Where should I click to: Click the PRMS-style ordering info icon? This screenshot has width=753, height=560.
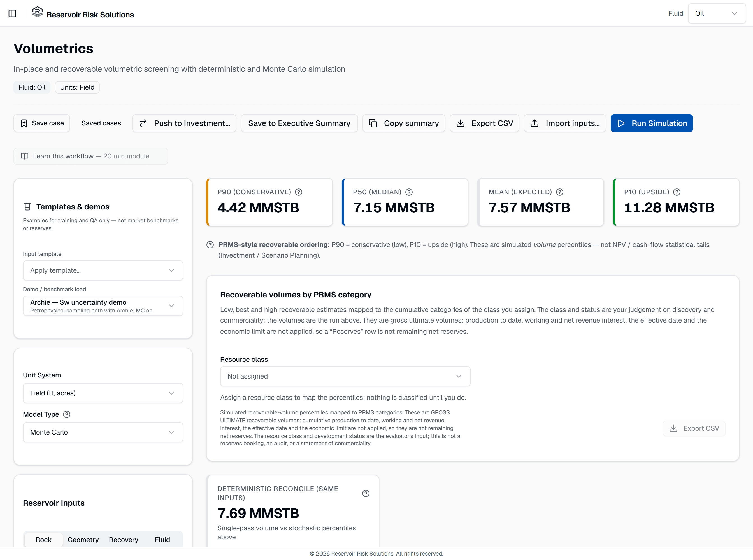coord(210,245)
